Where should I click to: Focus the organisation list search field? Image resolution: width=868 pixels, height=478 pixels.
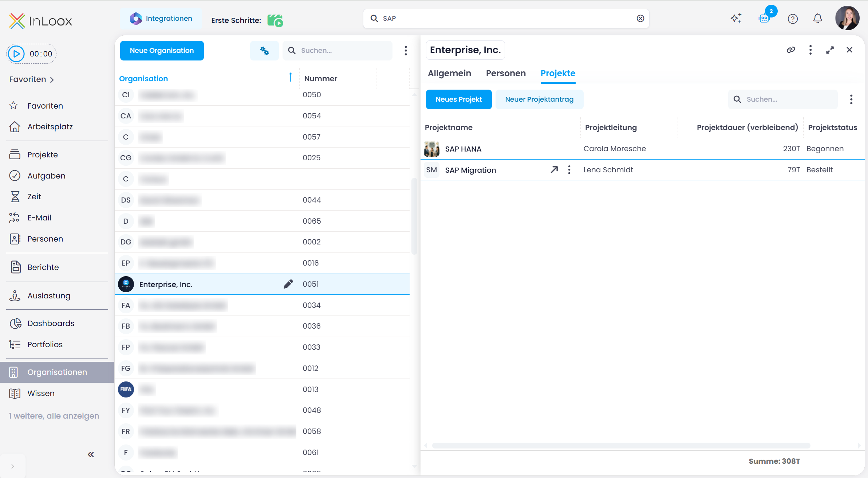(x=338, y=51)
